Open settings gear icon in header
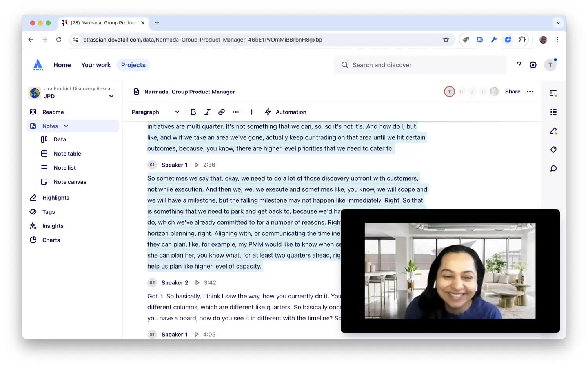 (533, 65)
